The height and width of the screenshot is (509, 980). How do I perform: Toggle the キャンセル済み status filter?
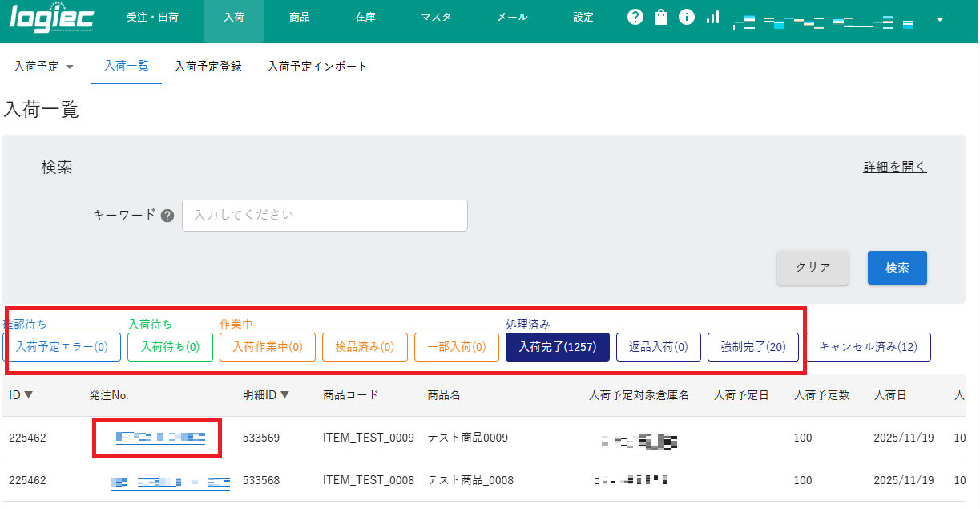click(867, 346)
